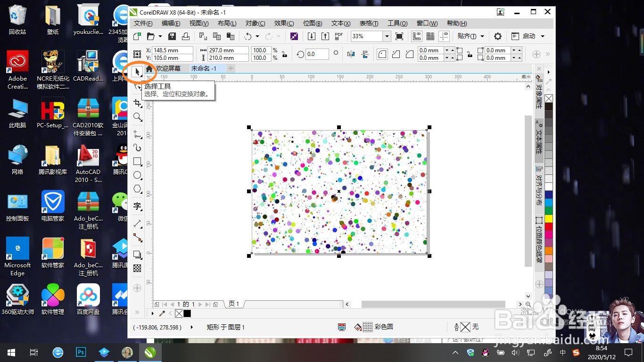The height and width of the screenshot is (362, 644).
Task: Select the Parallel Dimension tool
Action: [x=137, y=223]
